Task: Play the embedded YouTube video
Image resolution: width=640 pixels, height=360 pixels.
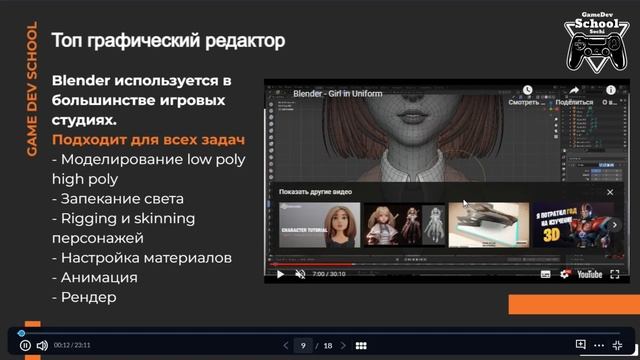Action: (280, 274)
